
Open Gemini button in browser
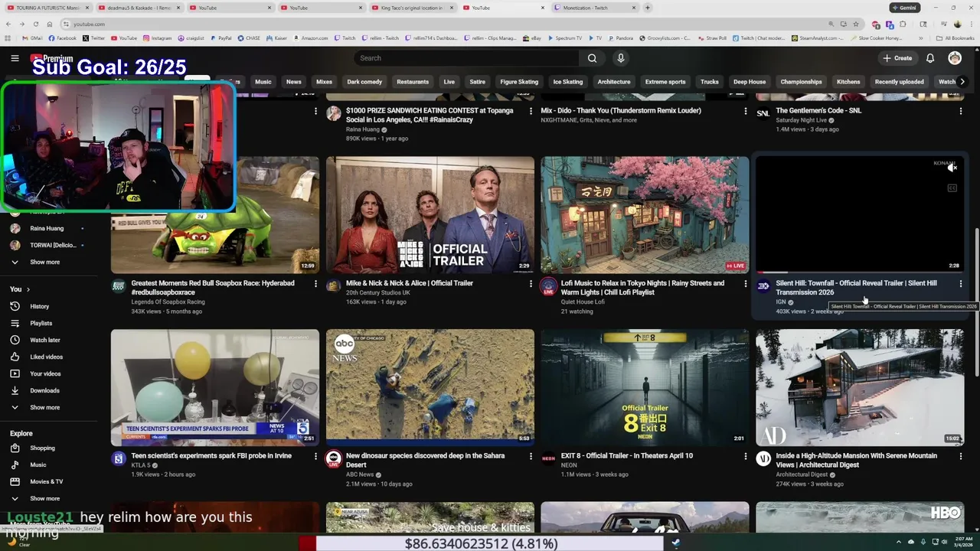[904, 8]
